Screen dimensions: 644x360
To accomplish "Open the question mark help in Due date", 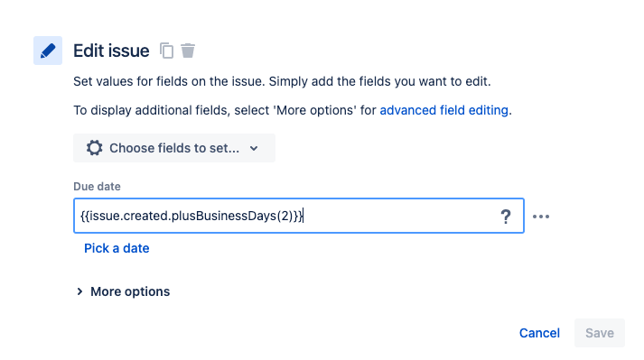I will coord(506,216).
